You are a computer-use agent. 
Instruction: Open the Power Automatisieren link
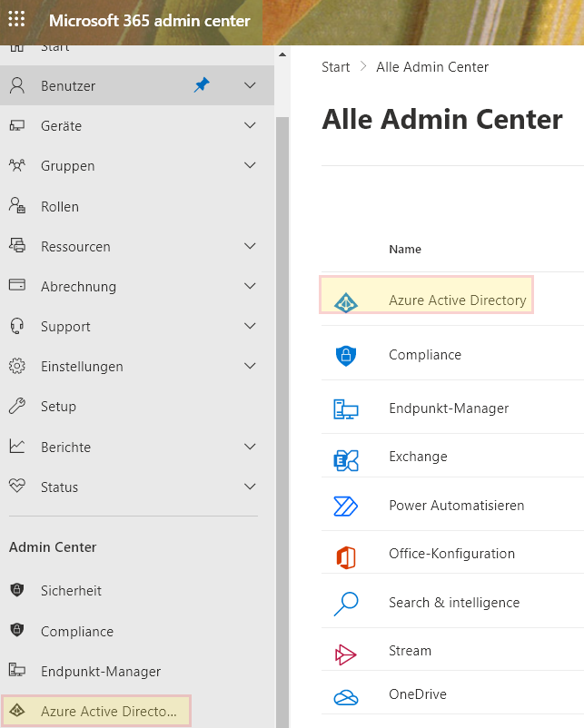pos(456,505)
